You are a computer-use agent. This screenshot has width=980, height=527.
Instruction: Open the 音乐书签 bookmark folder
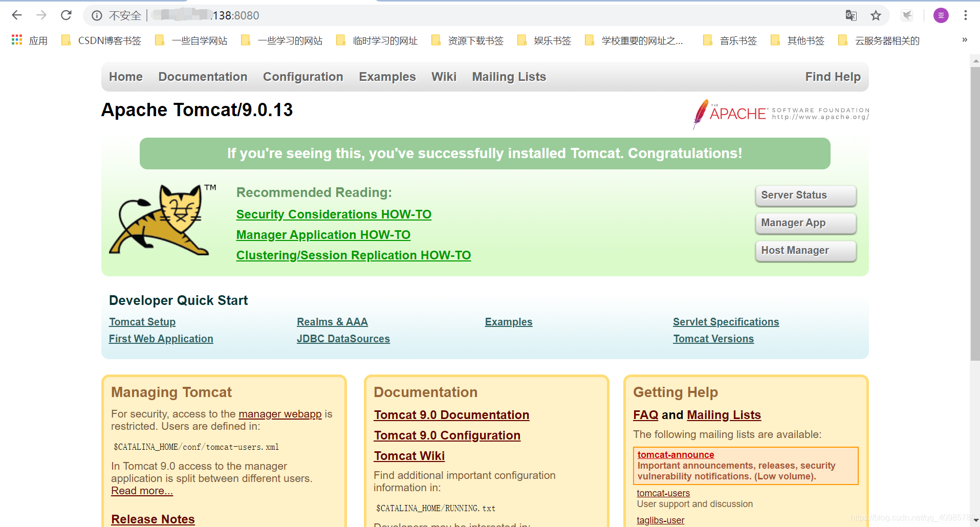[x=730, y=40]
